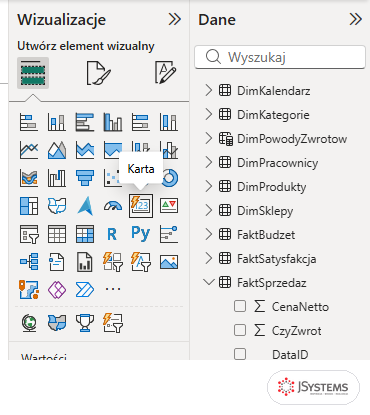Screen dimensions: 370x415
Task: Choose the outlined filled map visual beside treemap
Action: pos(57,206)
